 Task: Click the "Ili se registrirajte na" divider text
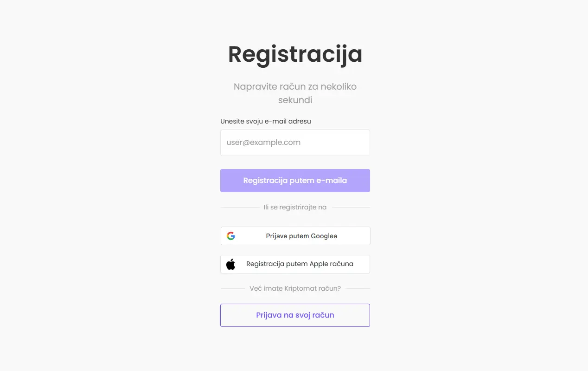pos(295,207)
